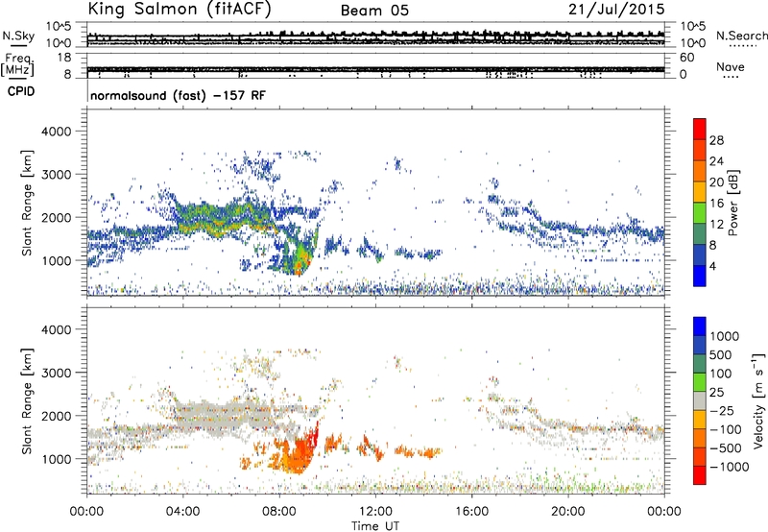
Task: Click the 'N.Sky' legend label
Action: (x=18, y=36)
